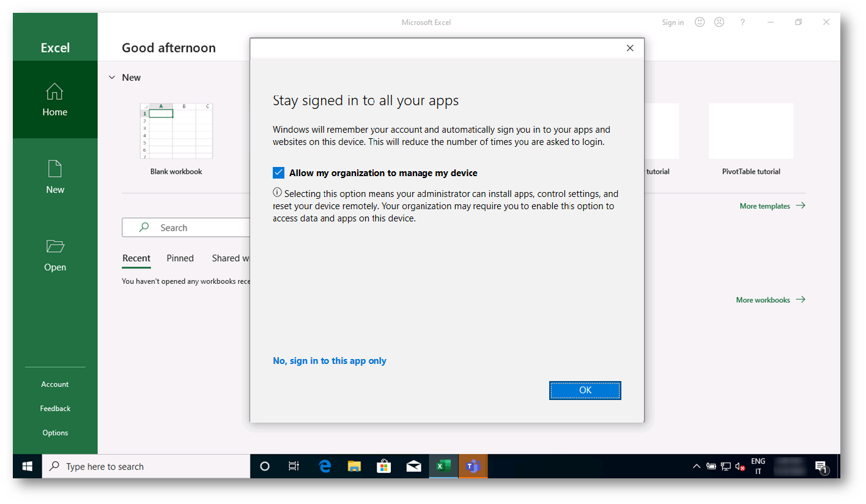Send a frown feedback face icon
866x504 pixels.
pos(719,22)
